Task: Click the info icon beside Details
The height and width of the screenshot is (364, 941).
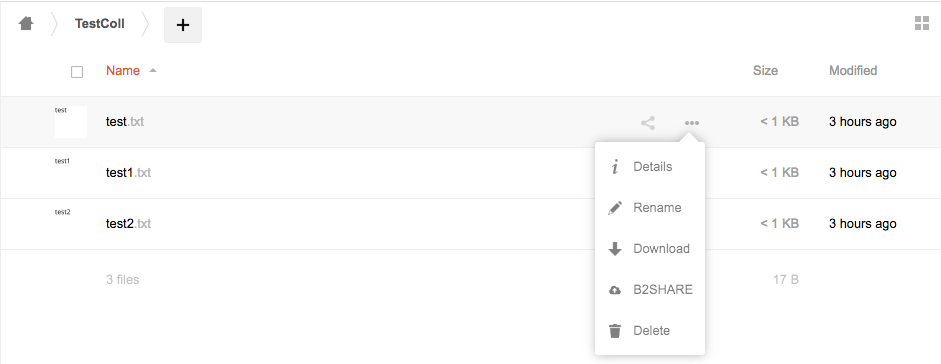Action: (x=615, y=167)
